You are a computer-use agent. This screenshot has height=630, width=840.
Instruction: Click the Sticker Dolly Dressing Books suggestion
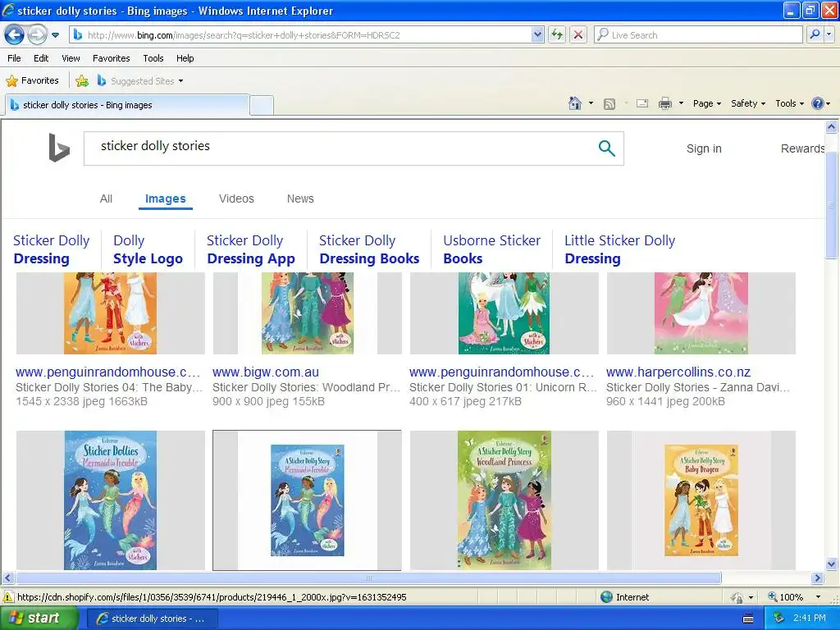(x=369, y=249)
